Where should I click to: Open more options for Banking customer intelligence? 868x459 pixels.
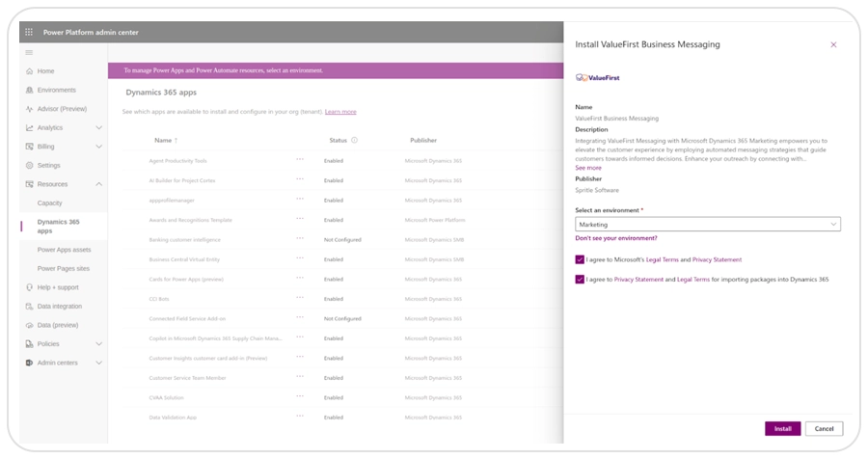(x=300, y=238)
